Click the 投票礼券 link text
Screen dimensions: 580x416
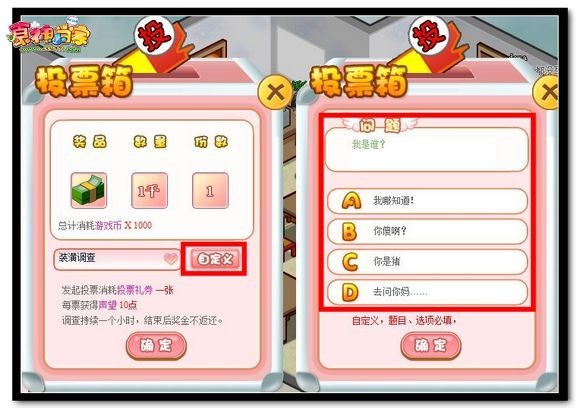(135, 290)
